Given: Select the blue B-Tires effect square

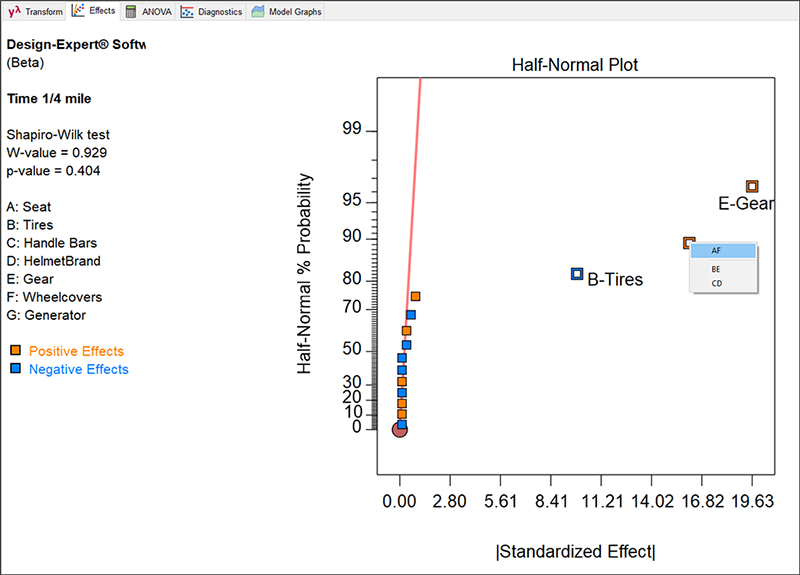Looking at the screenshot, I should pyautogui.click(x=577, y=274).
